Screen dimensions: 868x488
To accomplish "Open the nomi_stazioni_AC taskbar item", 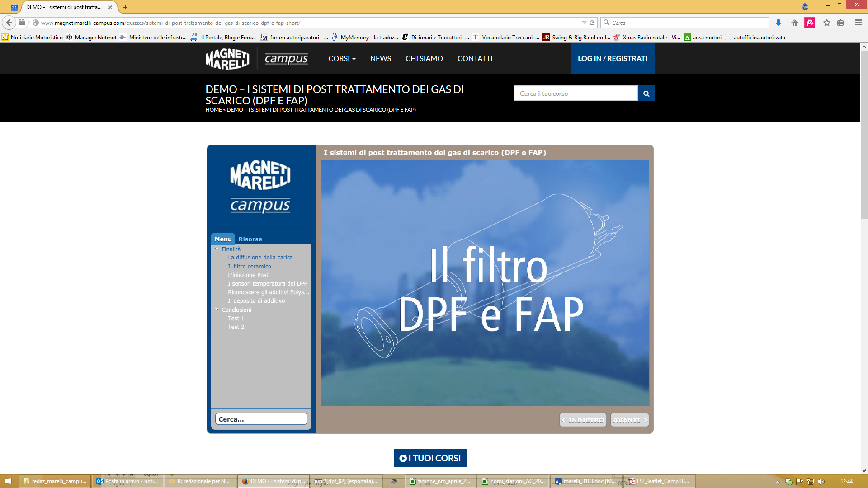I will [513, 481].
